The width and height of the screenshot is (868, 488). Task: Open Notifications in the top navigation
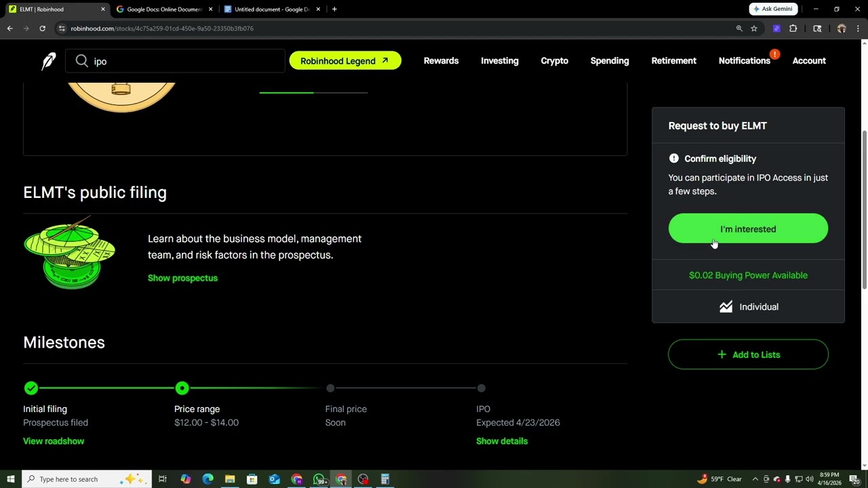coord(744,61)
